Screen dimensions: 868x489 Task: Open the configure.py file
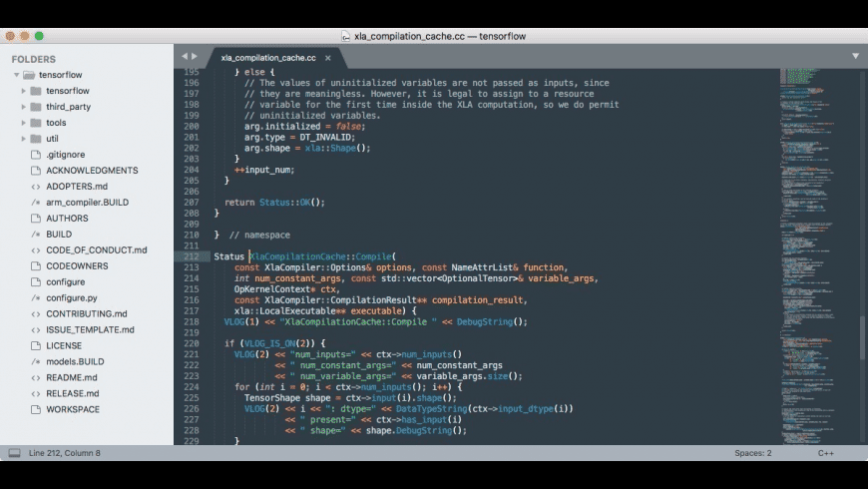(x=71, y=297)
